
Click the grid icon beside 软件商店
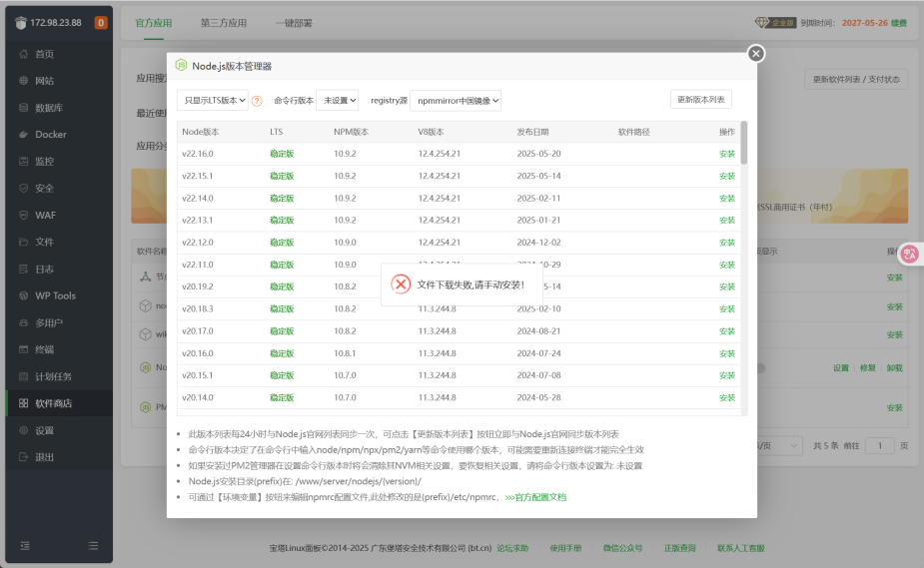pos(24,403)
